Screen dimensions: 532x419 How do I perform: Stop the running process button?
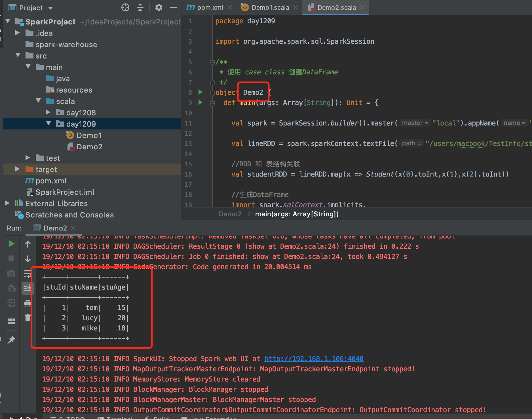(11, 259)
